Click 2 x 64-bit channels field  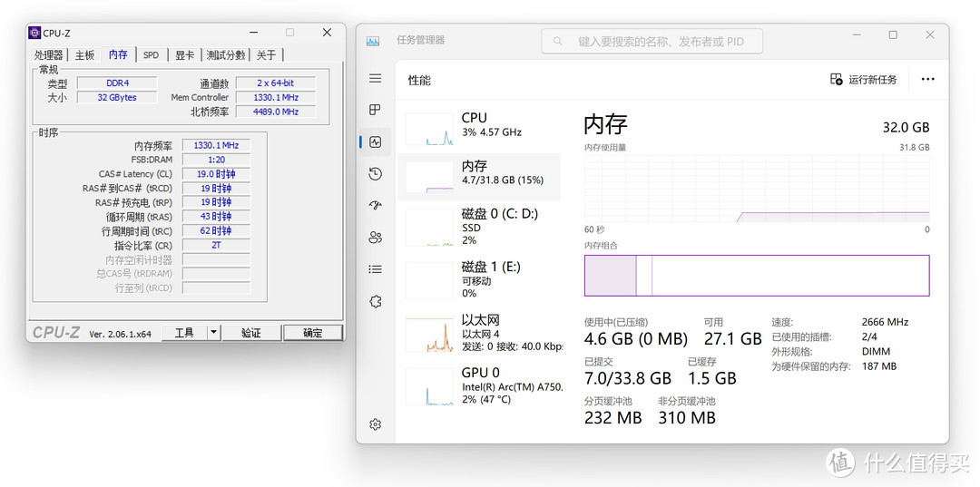click(276, 83)
